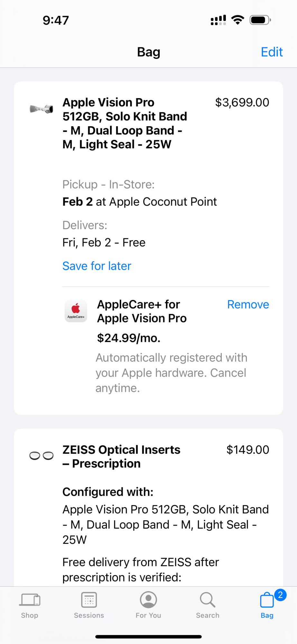The image size is (297, 644).
Task: Tap the pickup at Apple Coconut Point text
Action: click(x=140, y=202)
